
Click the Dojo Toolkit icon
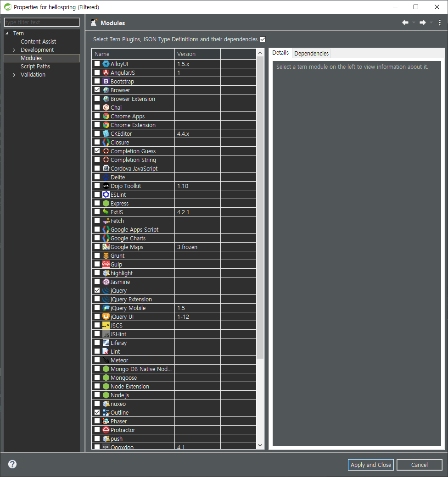(x=106, y=186)
